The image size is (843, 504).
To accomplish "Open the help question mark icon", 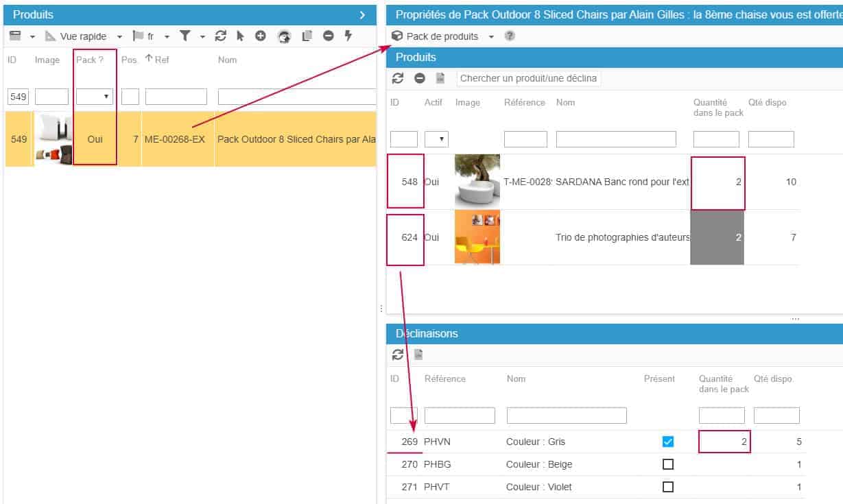I will 510,36.
